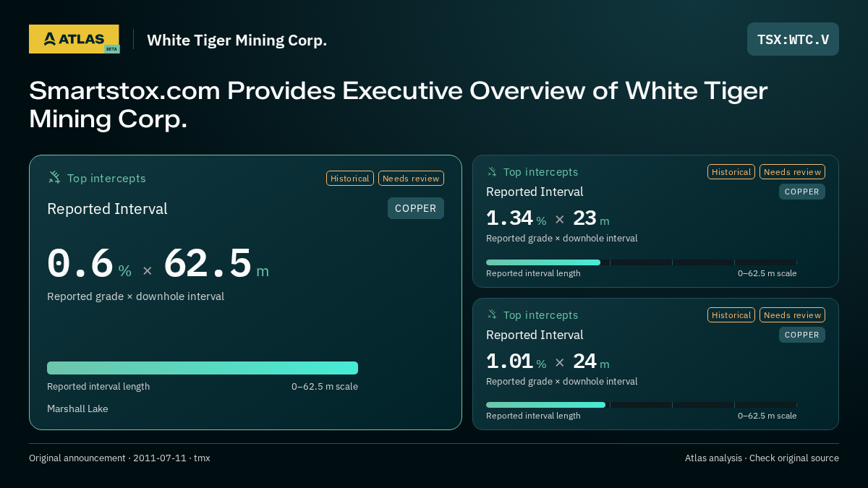Click Top intercepts label in the 0.6% card
868x488 pixels.
coord(106,179)
